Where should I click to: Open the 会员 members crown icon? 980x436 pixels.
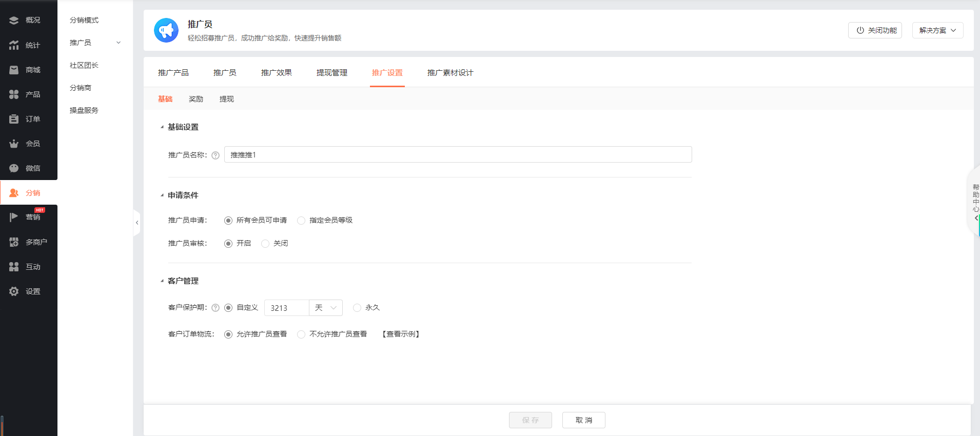(14, 144)
